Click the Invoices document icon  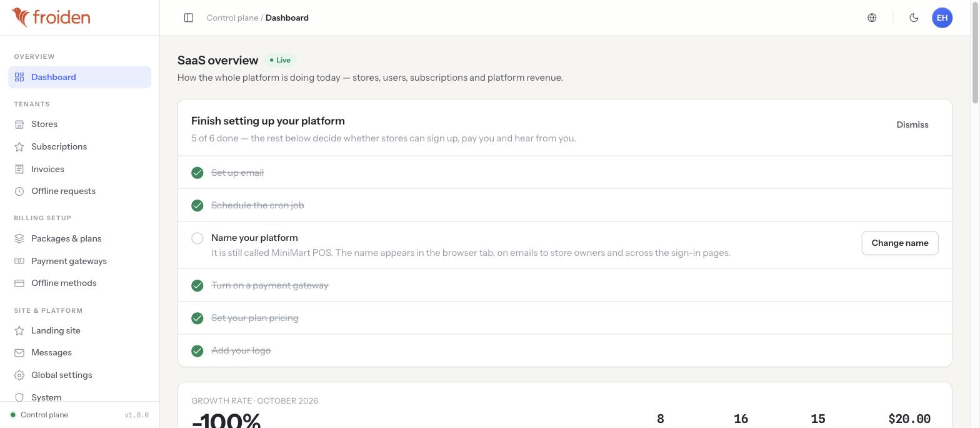tap(19, 169)
